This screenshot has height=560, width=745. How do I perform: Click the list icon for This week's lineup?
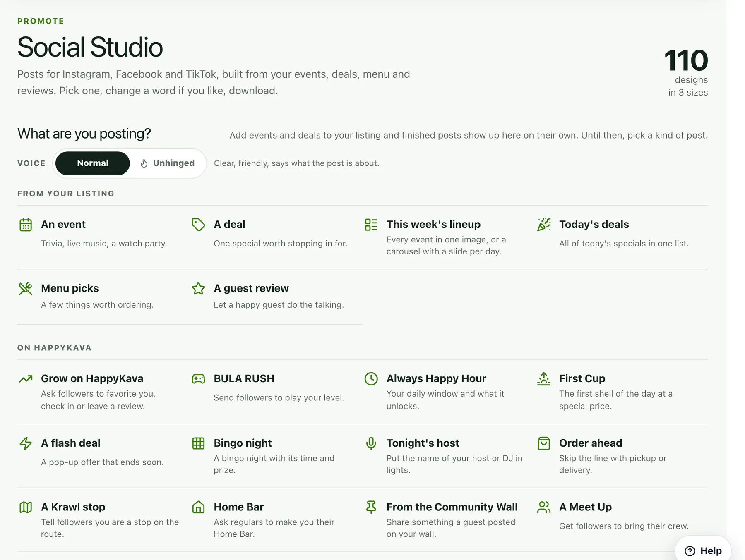(371, 225)
